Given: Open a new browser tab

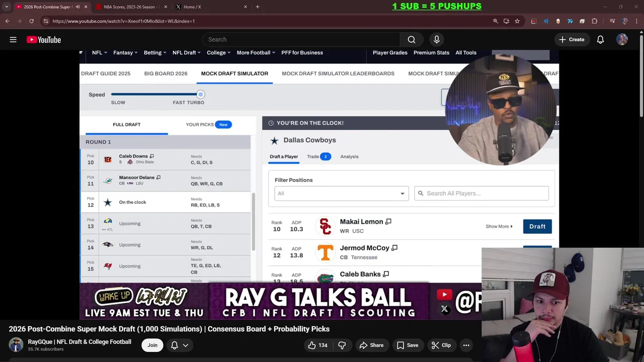Looking at the screenshot, I should click(x=257, y=7).
